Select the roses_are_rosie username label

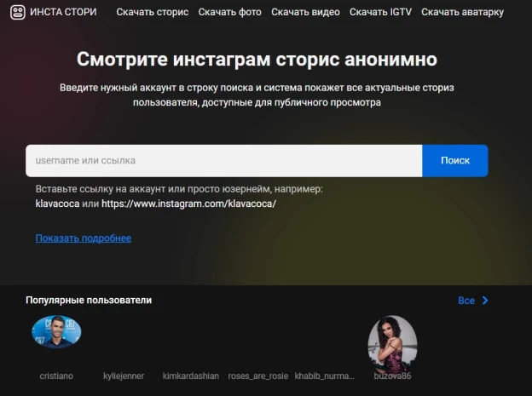click(x=257, y=376)
